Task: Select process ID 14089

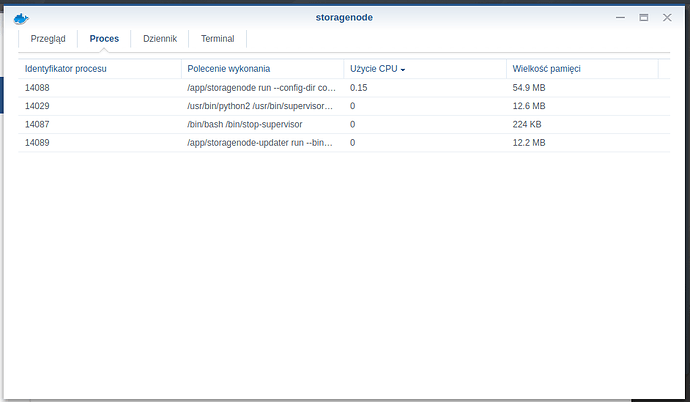Action: pyautogui.click(x=37, y=143)
